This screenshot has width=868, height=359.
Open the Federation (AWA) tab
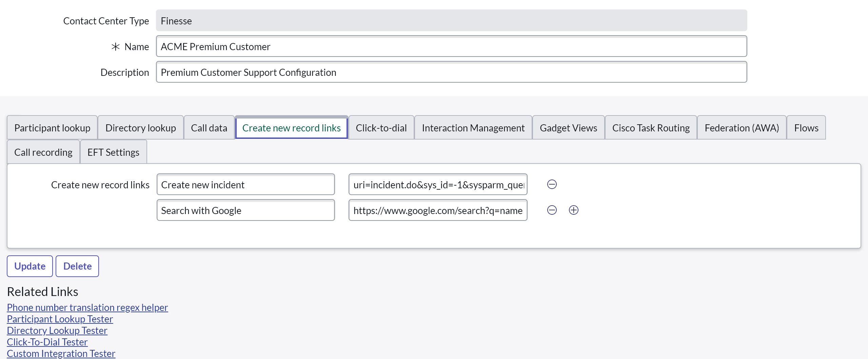(x=742, y=128)
